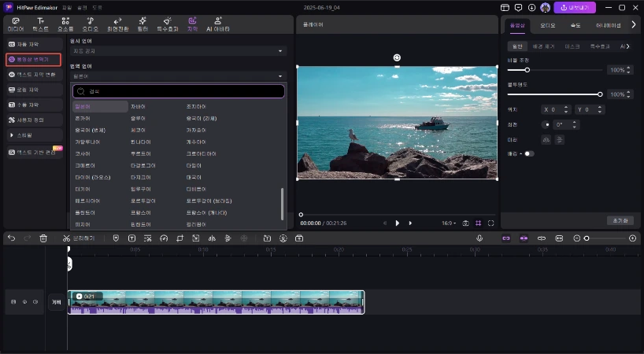Choose 조지아어 in the language list

[196, 107]
